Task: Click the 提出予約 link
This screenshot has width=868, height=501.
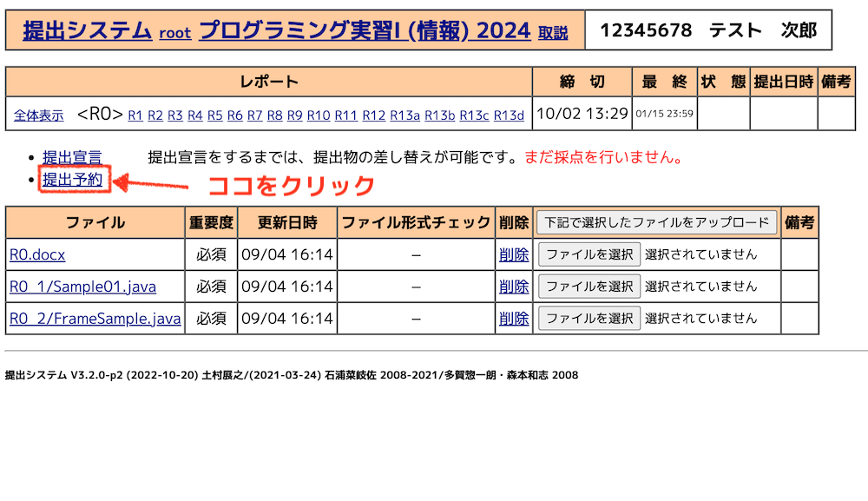Action: [72, 181]
